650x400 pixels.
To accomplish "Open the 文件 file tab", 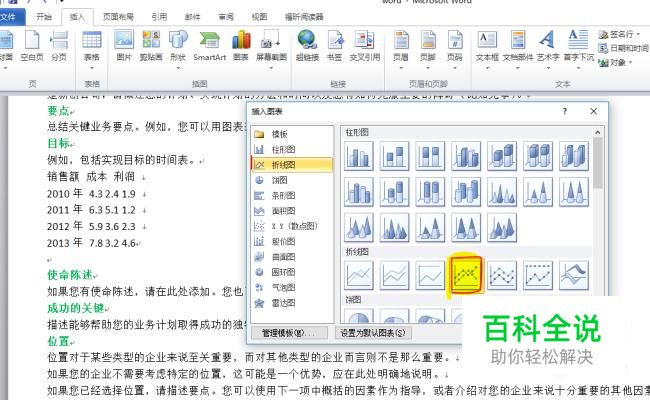I will pyautogui.click(x=10, y=17).
